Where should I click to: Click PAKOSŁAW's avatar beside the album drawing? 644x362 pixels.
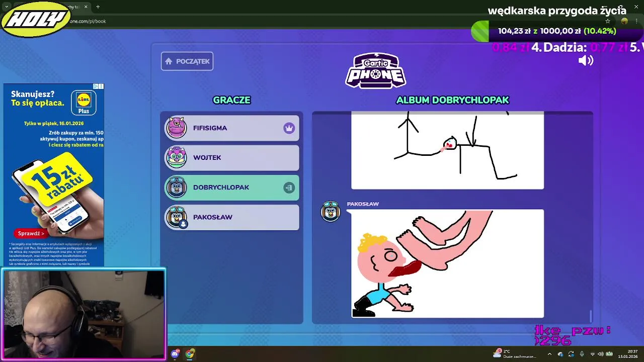[331, 211]
